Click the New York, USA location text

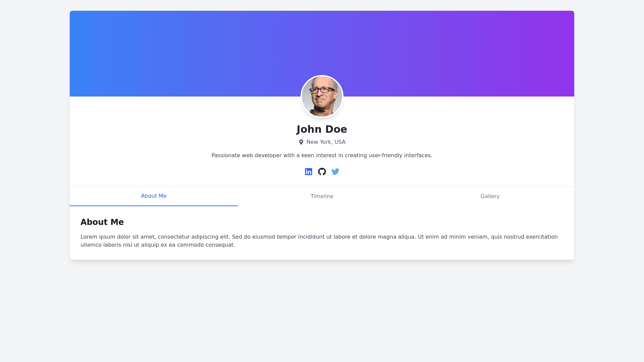pos(326,142)
